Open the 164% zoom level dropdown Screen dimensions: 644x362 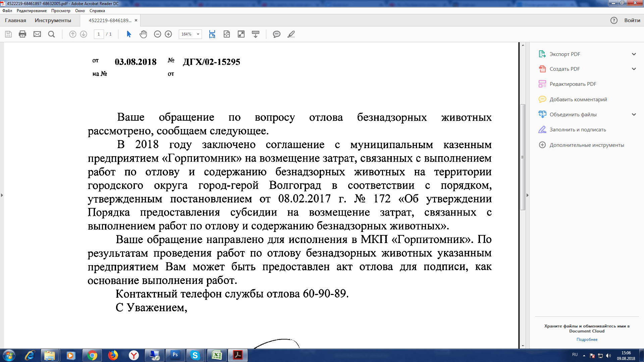(198, 34)
